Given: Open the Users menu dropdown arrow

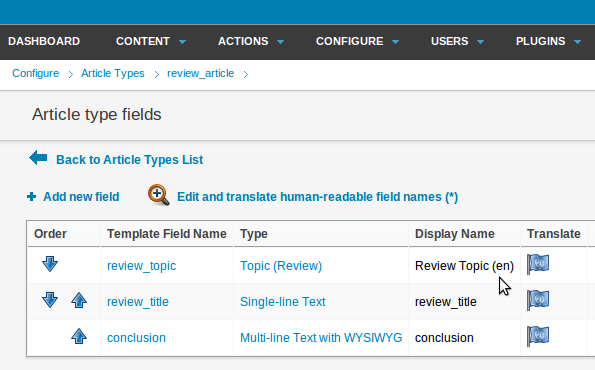Looking at the screenshot, I should [x=480, y=42].
